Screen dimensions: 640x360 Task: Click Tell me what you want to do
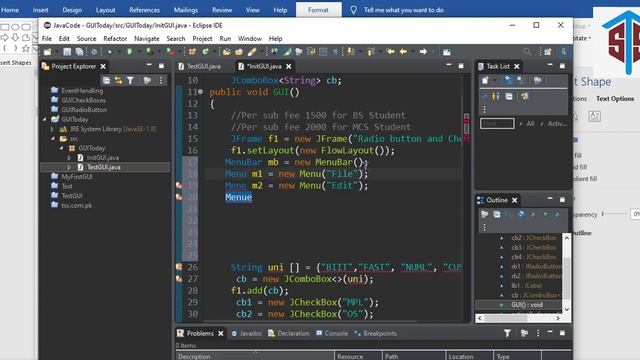403,10
